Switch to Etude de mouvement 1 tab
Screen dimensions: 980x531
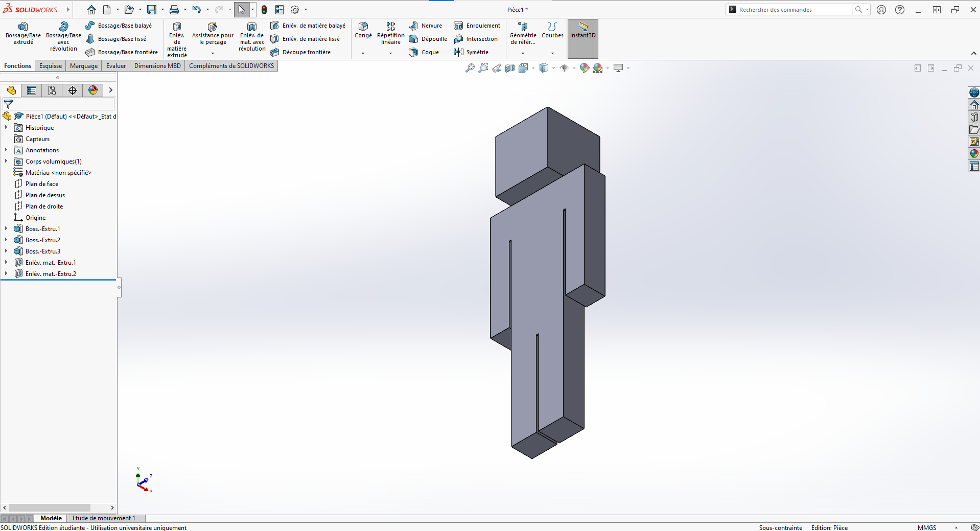(104, 518)
